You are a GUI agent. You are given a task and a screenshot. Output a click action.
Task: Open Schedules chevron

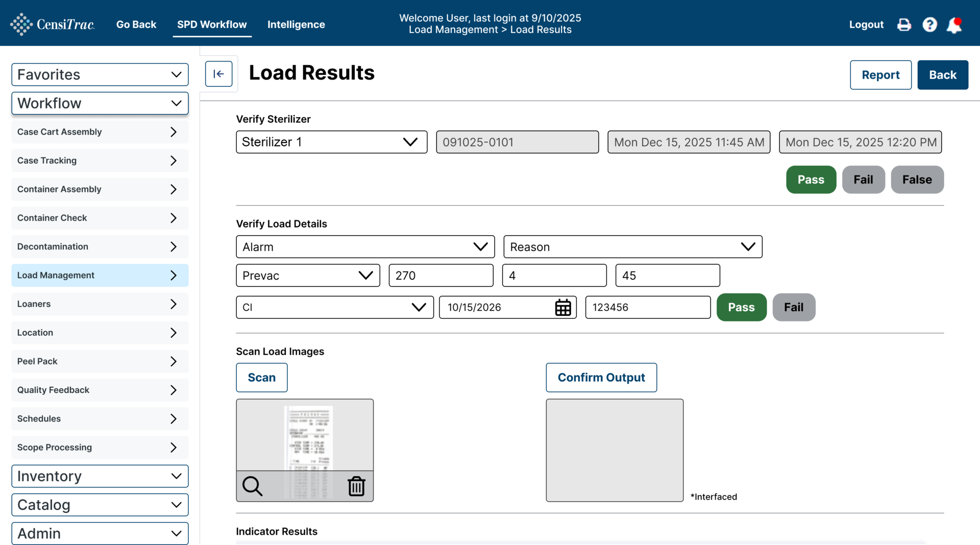tap(174, 418)
